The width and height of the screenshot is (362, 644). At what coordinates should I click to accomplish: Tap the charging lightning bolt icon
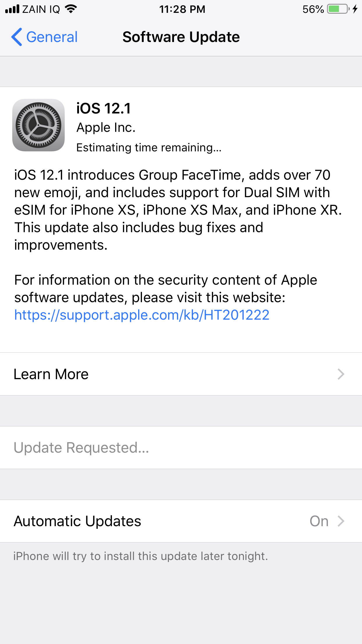click(x=355, y=9)
